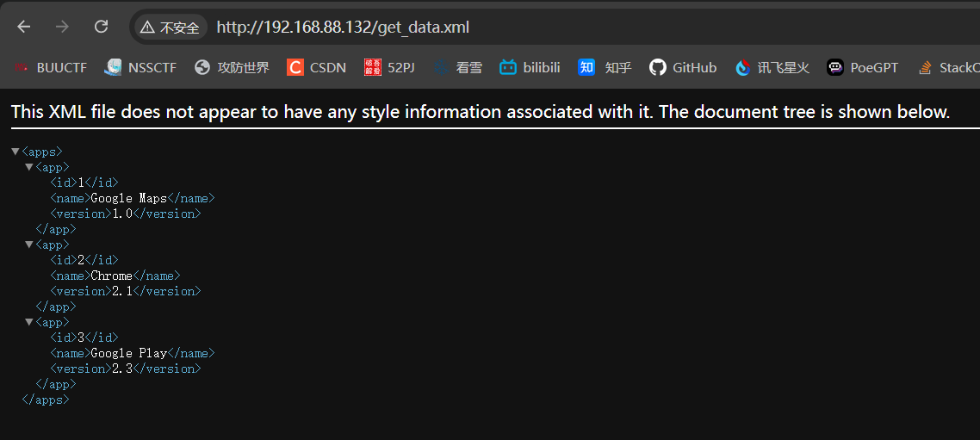
Task: Open the 攻防世界 bookmark
Action: (233, 67)
